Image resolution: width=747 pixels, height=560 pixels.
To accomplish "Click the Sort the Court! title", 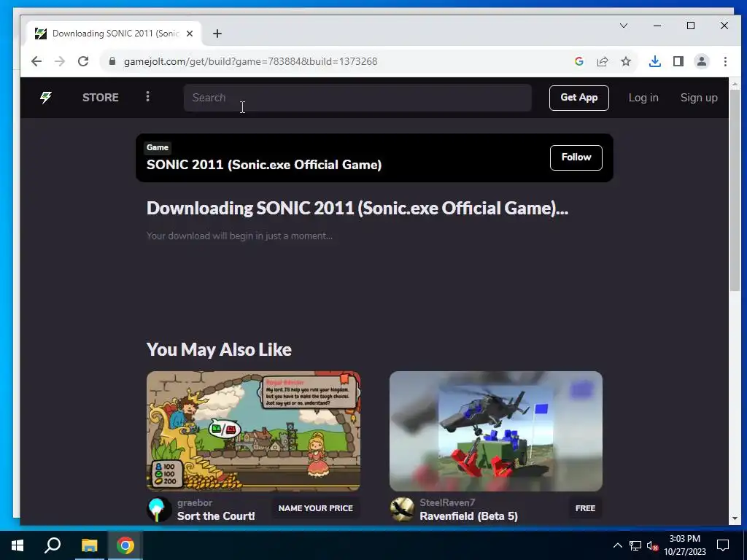I will tap(216, 516).
